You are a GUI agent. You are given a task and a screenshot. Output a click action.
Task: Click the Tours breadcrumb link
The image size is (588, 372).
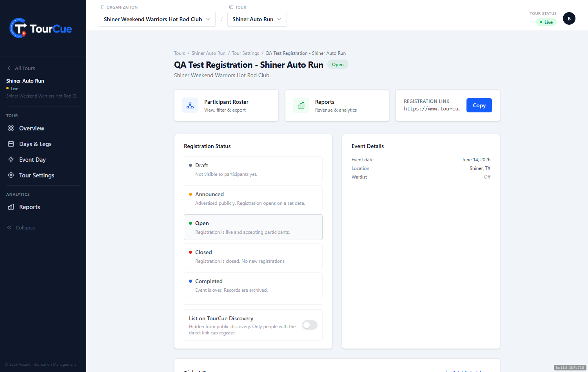click(180, 53)
